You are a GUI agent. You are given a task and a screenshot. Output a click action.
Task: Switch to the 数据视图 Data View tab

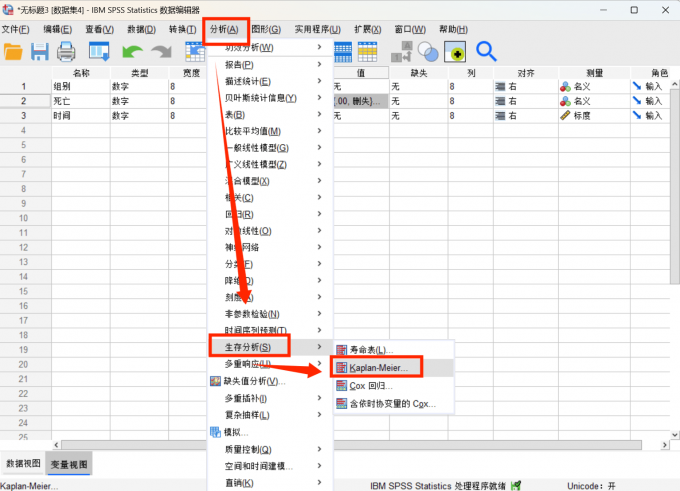(23, 464)
